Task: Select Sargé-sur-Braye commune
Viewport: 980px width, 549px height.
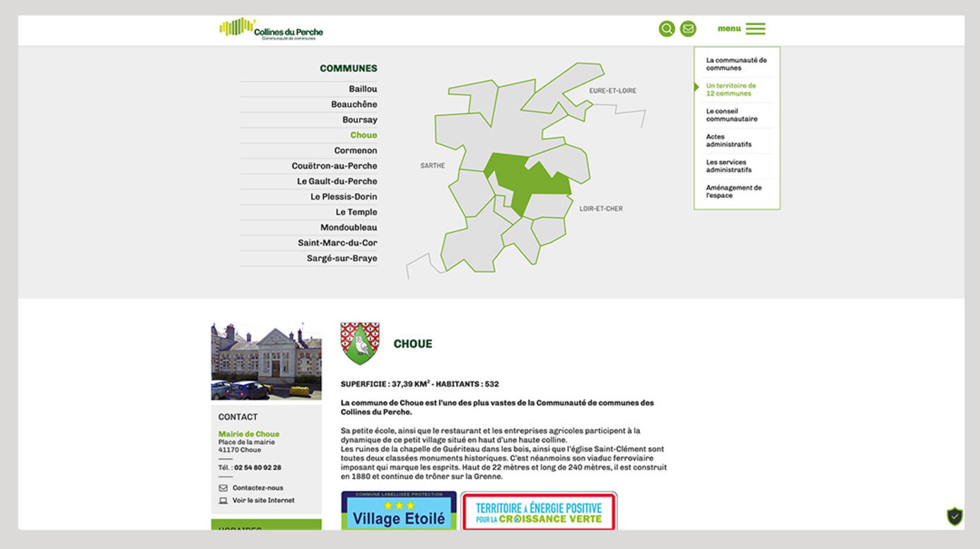Action: (x=342, y=259)
